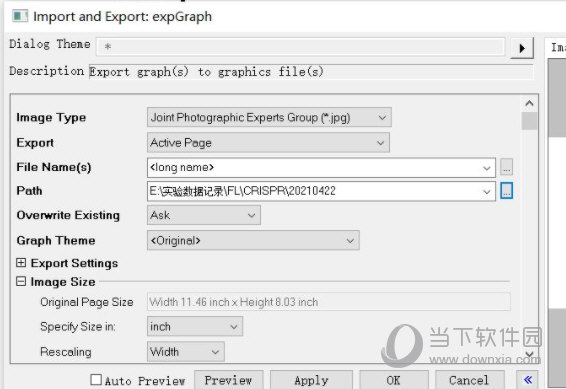Collapse the preview panel with double-chevron button
The width and height of the screenshot is (566, 389).
[x=527, y=380]
